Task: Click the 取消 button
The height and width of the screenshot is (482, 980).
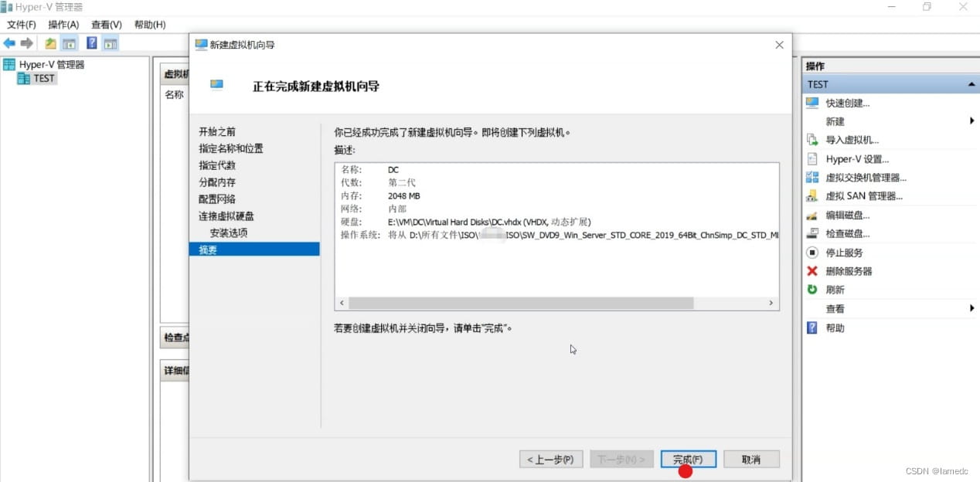Action: 751,460
